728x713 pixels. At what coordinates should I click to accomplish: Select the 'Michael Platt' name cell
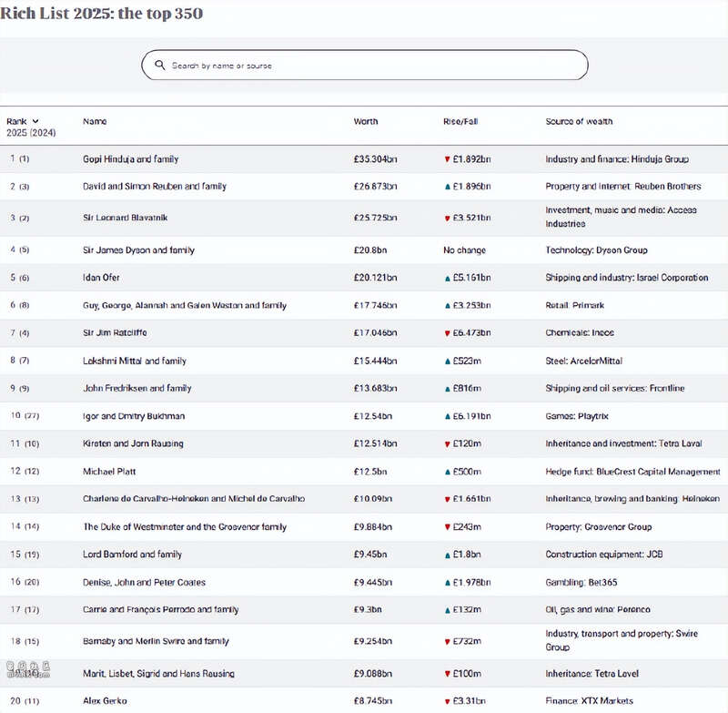(x=109, y=471)
